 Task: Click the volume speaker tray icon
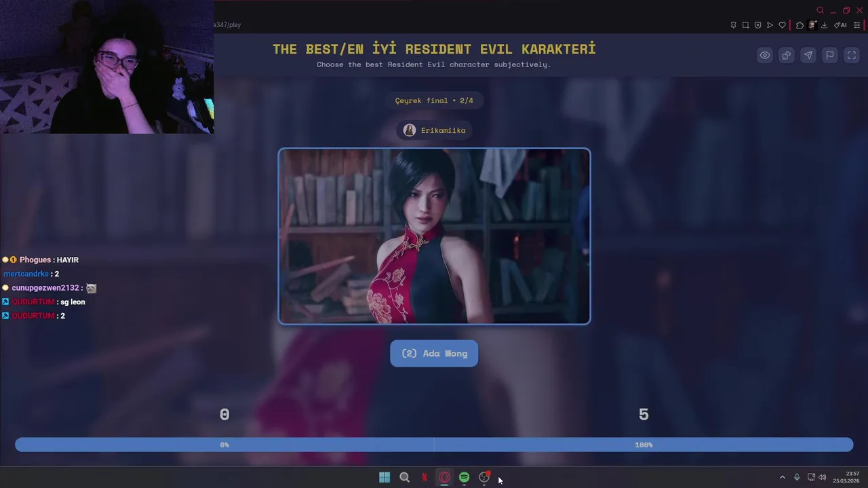823,477
